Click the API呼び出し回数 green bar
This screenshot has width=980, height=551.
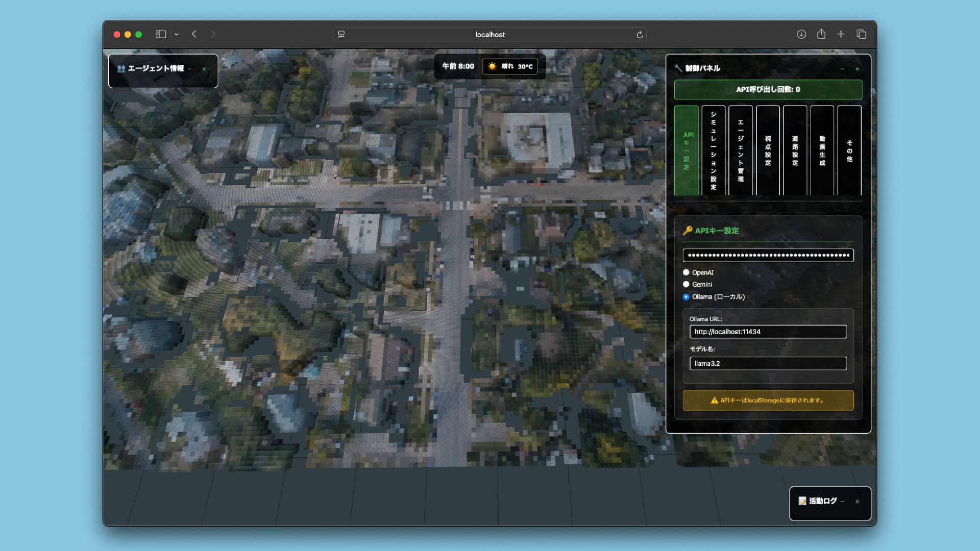[768, 89]
